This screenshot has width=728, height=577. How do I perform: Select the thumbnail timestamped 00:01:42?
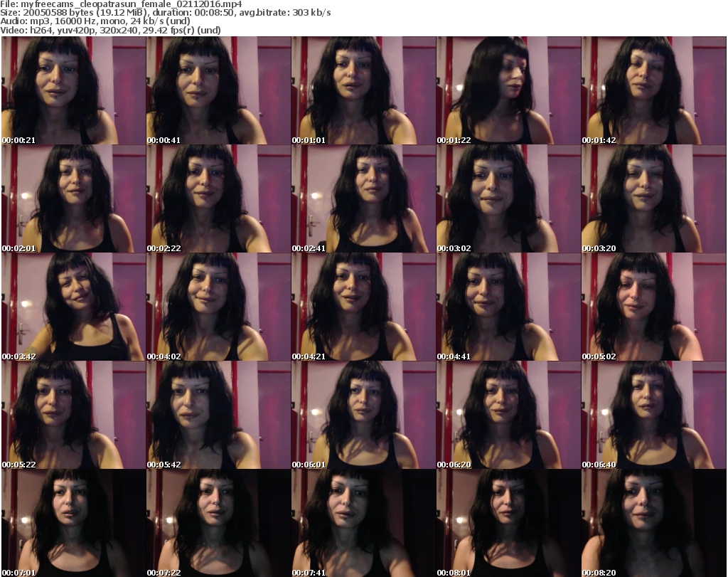click(x=654, y=90)
